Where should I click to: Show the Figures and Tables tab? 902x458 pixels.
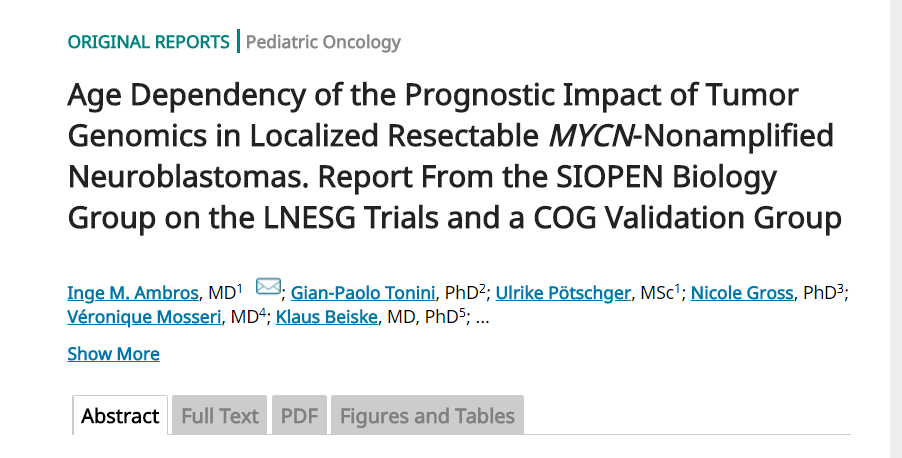[427, 416]
